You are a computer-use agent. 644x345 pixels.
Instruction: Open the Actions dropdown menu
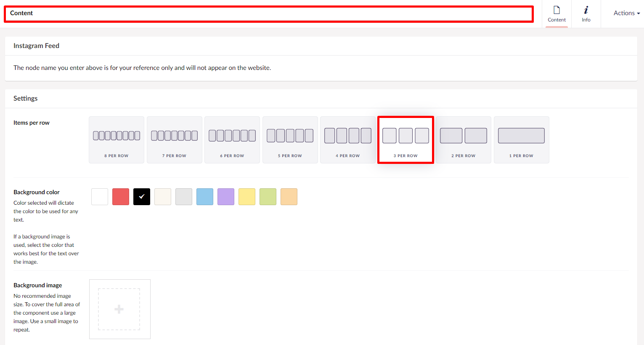626,13
